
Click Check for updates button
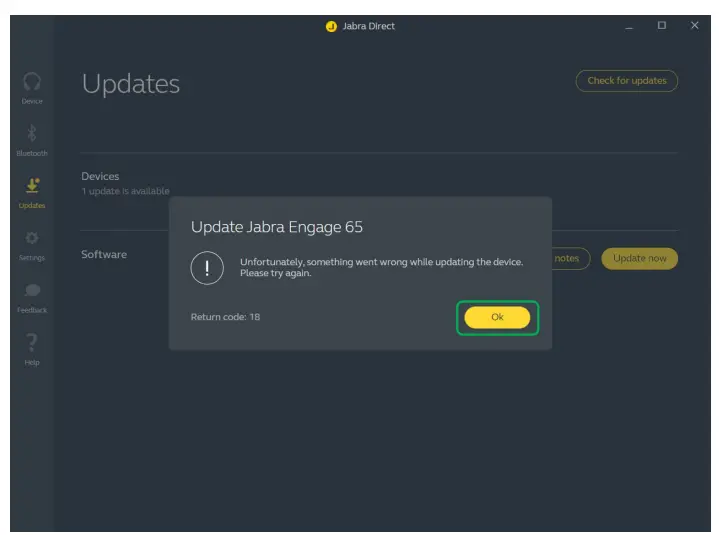[x=626, y=81]
